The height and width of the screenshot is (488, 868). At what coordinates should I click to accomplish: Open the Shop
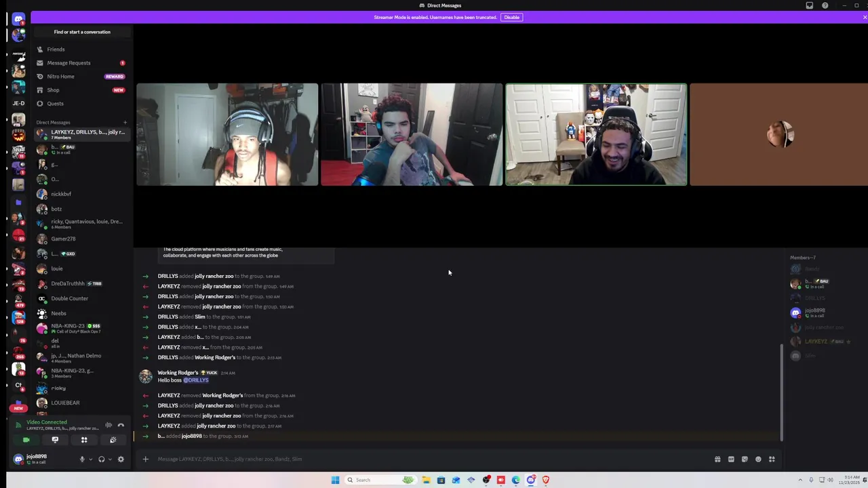point(81,90)
